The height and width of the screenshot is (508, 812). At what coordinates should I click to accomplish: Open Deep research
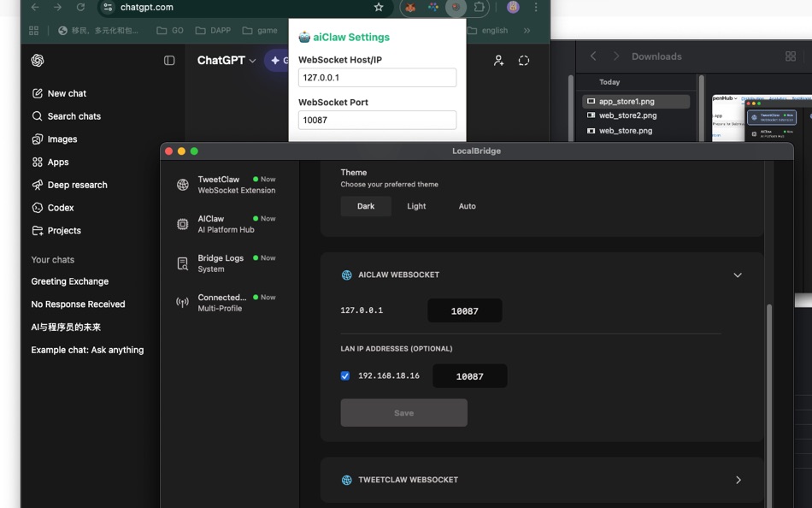tap(69, 185)
